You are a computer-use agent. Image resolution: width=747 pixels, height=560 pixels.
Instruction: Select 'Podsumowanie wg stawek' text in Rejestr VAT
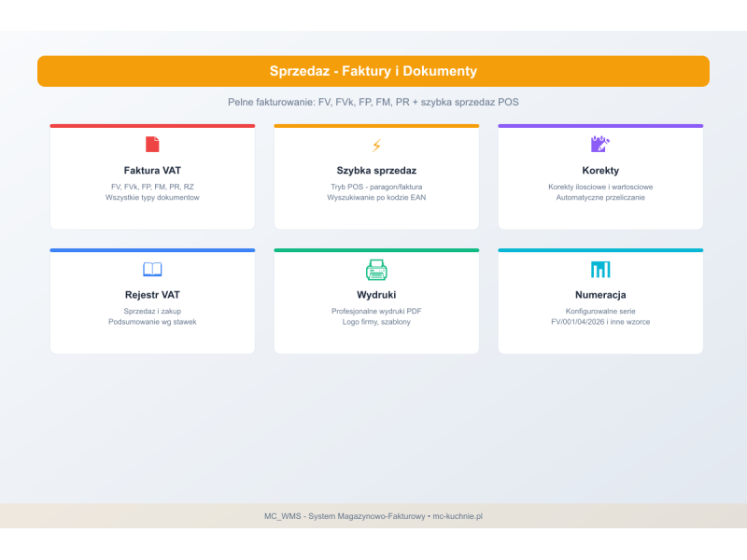point(152,322)
